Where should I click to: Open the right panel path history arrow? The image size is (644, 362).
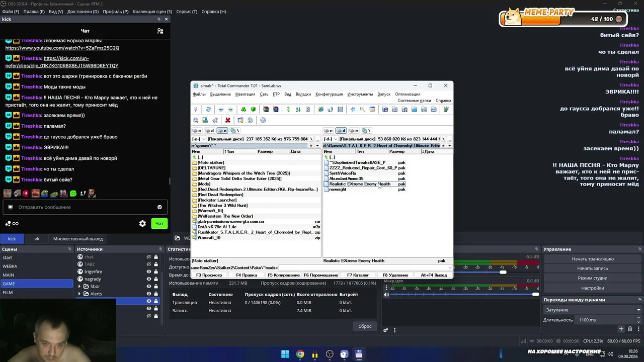coord(449,146)
